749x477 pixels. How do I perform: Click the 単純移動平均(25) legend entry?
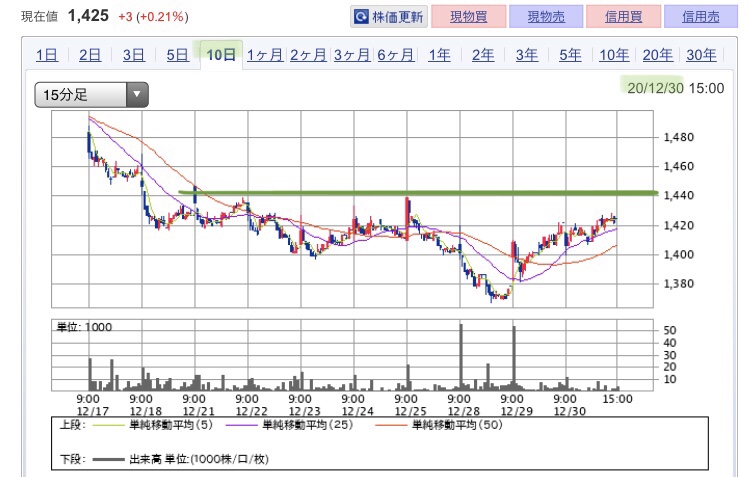point(289,424)
